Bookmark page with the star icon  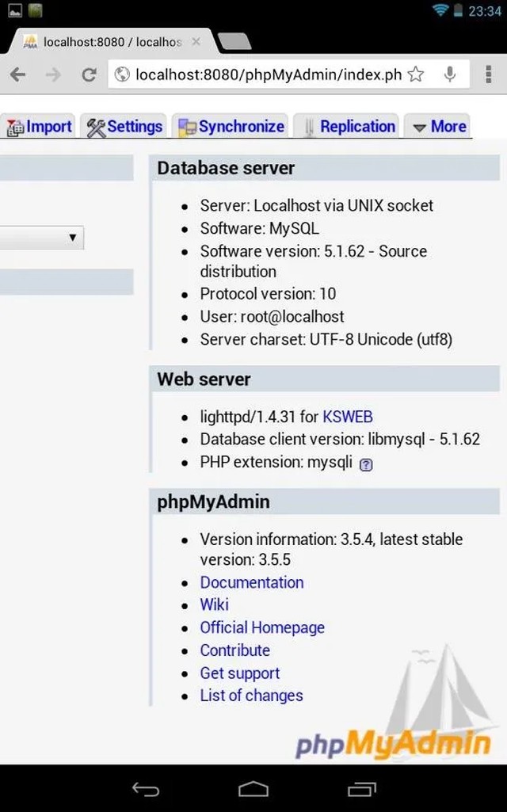tap(416, 75)
